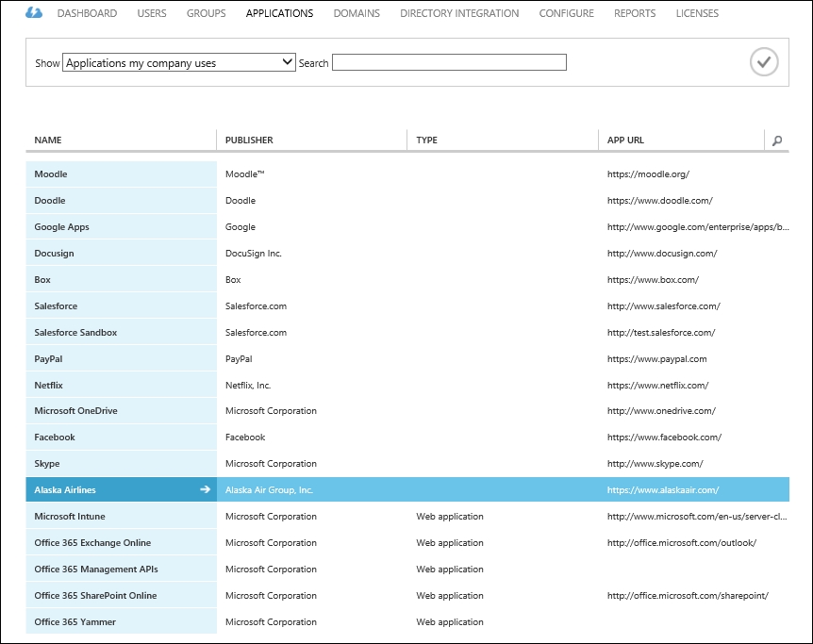
Task: Select Office 365 Exchange Online
Action: point(92,543)
